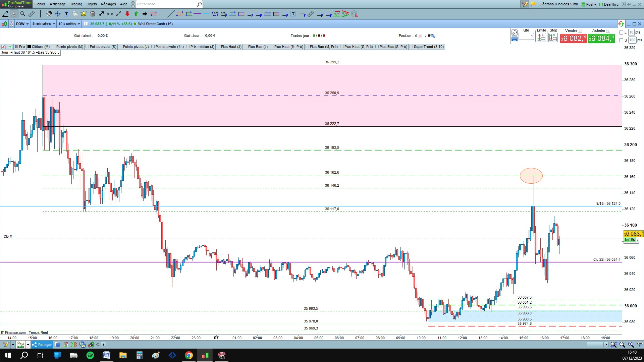Select the green up arrow tool
644x362 pixels.
click(136, 14)
